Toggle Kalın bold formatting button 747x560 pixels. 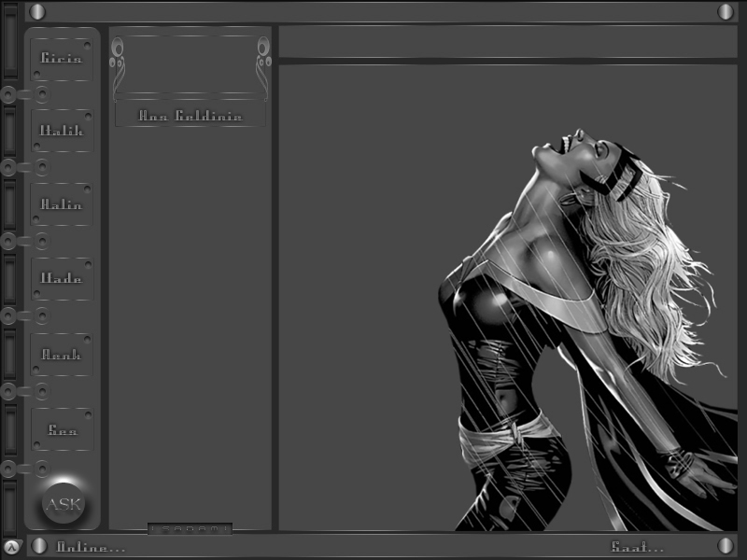[x=62, y=204]
